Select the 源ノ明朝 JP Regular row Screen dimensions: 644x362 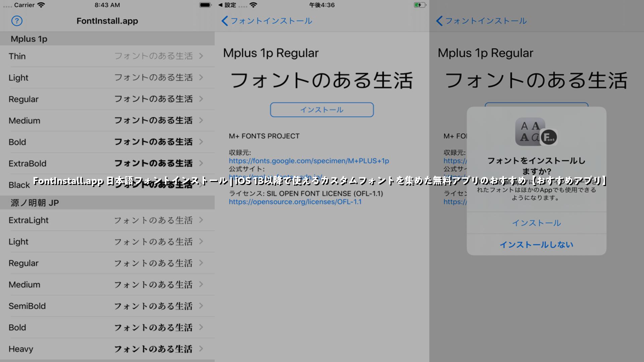pyautogui.click(x=107, y=263)
